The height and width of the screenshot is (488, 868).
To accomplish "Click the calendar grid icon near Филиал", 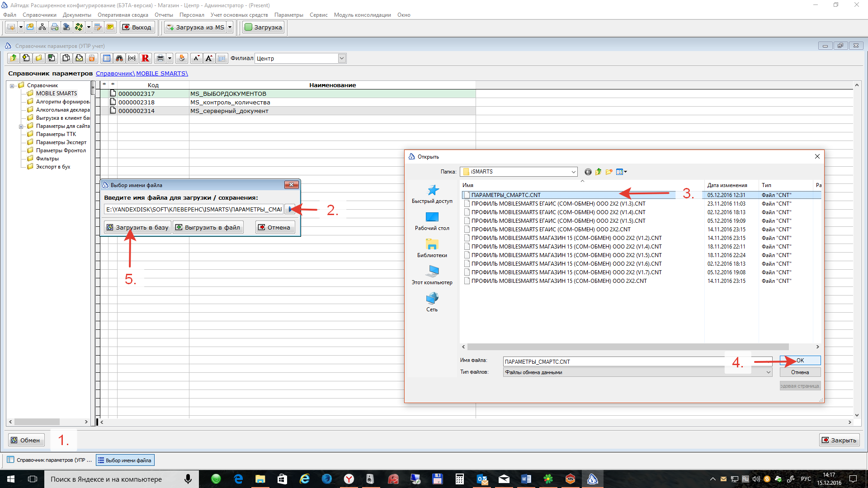I will 222,58.
